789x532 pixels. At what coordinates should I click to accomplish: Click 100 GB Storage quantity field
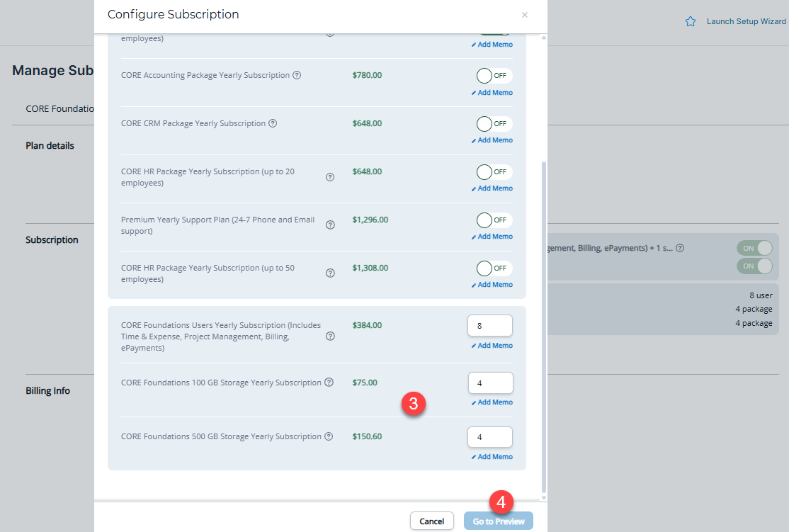491,383
